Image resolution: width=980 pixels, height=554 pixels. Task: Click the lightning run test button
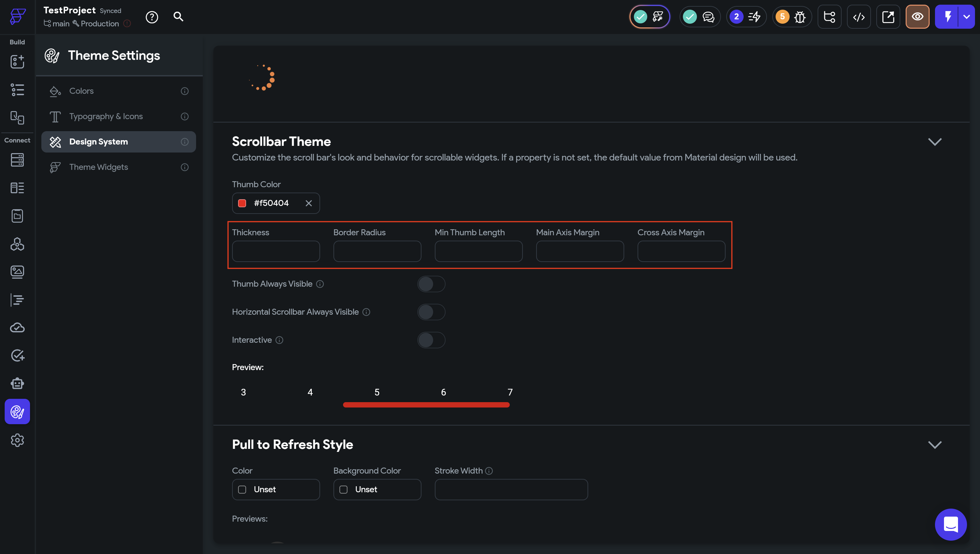[947, 17]
